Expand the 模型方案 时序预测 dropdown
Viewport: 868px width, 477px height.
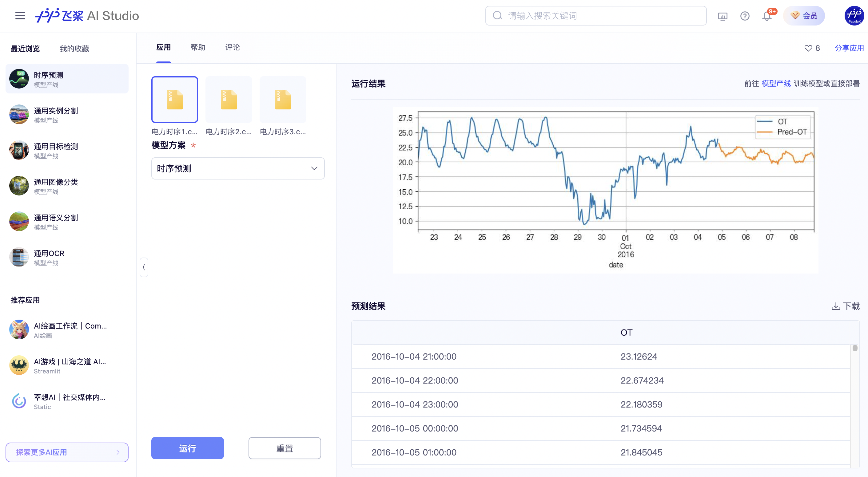pos(237,168)
